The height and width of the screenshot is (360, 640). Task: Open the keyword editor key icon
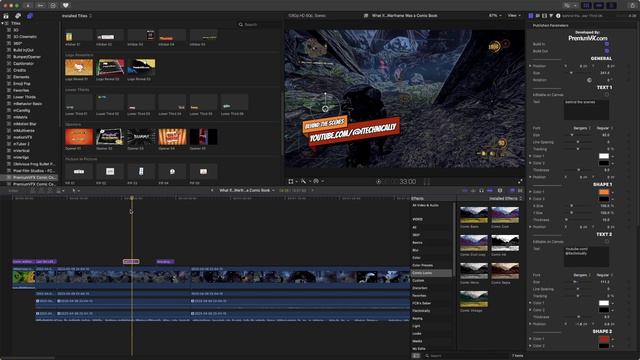[x=40, y=6]
